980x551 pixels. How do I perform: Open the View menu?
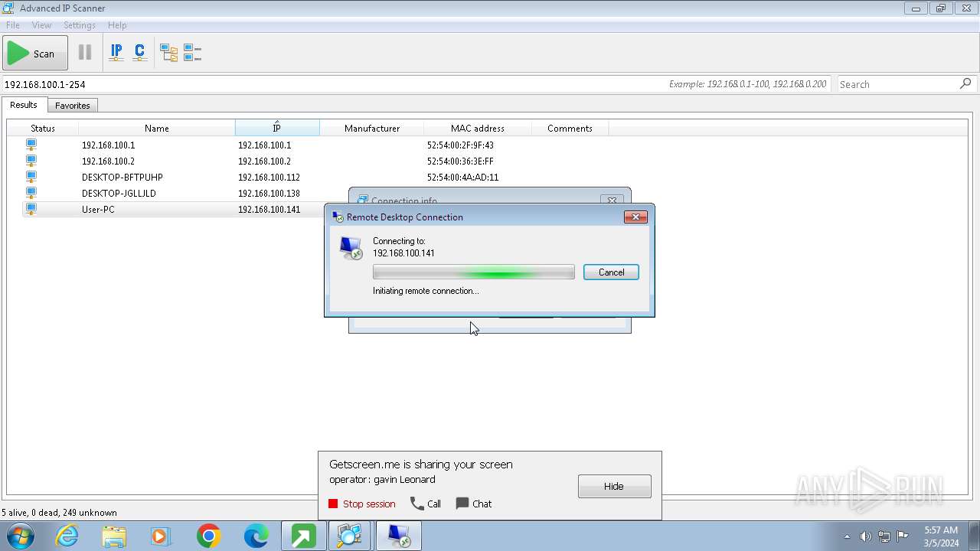pos(42,25)
